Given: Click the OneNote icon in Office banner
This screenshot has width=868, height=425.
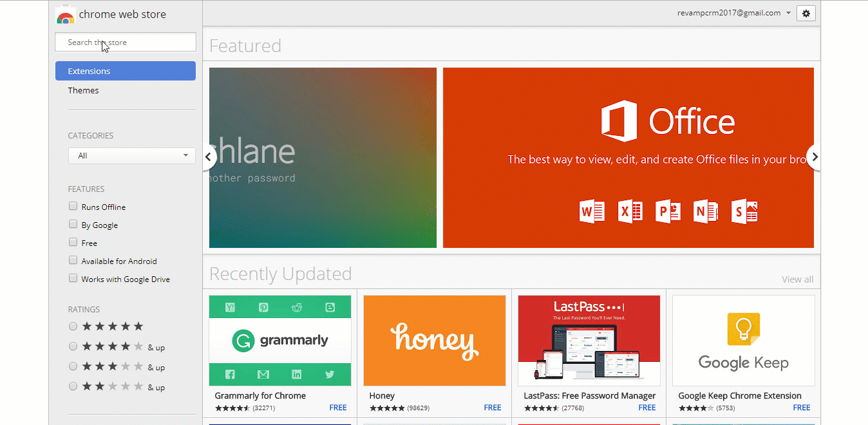Looking at the screenshot, I should click(x=706, y=211).
